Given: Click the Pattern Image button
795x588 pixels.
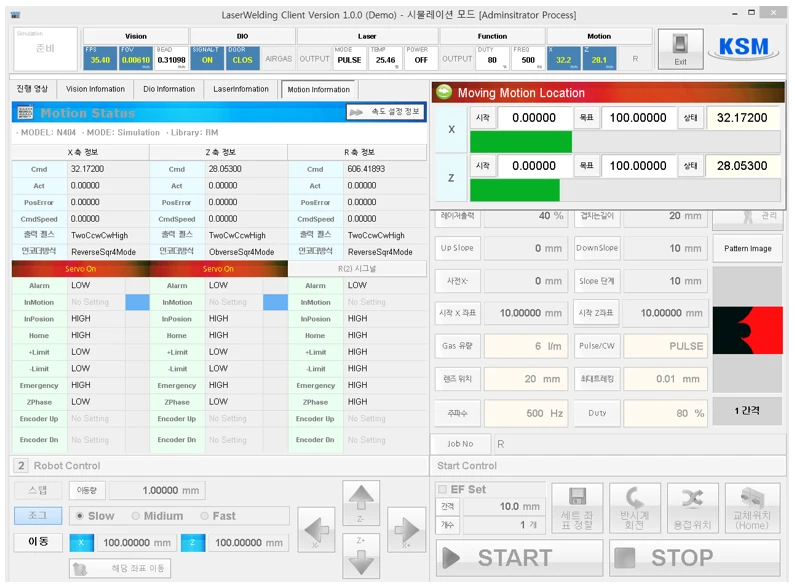Looking at the screenshot, I should coord(747,248).
